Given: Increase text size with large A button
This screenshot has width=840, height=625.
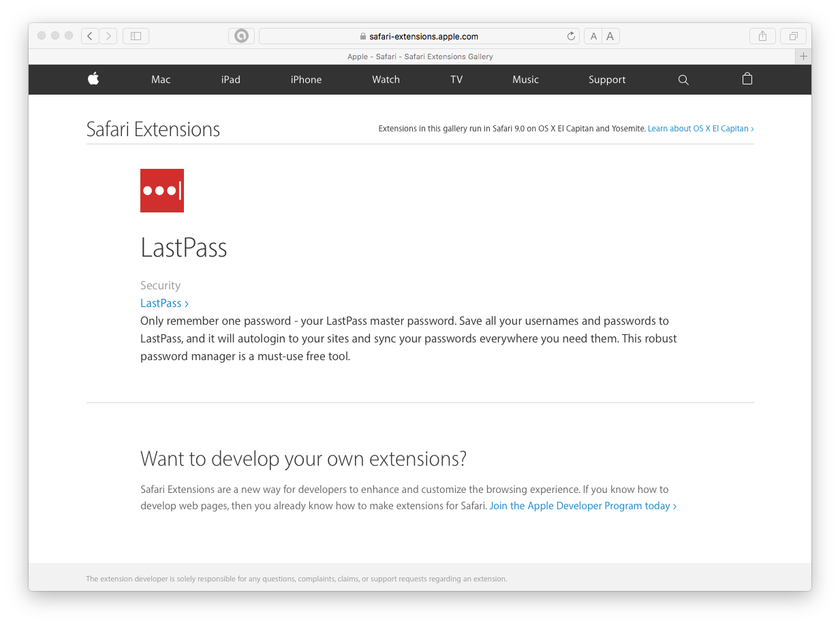Looking at the screenshot, I should tap(610, 36).
